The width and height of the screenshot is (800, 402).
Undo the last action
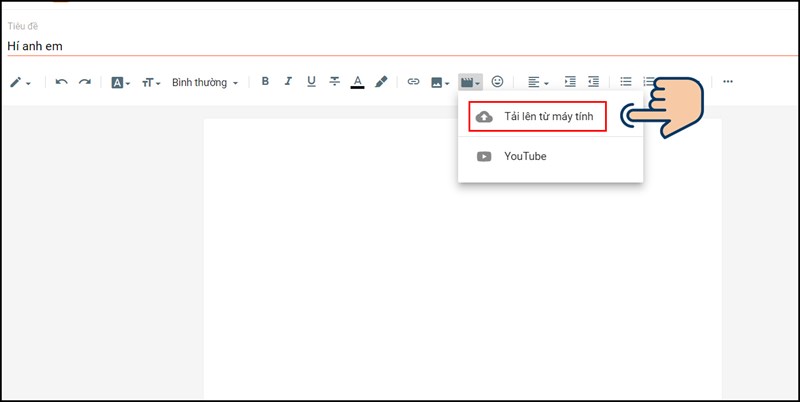coord(61,82)
